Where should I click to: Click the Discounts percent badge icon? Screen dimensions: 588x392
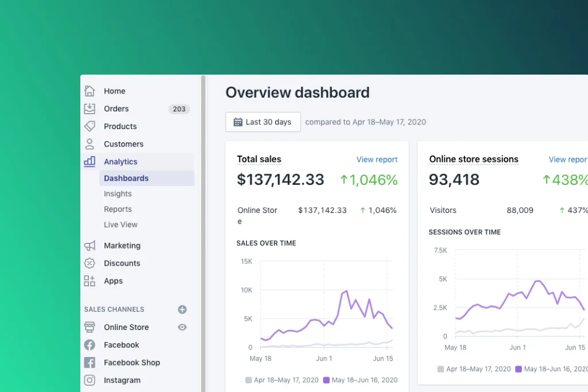pyautogui.click(x=90, y=263)
